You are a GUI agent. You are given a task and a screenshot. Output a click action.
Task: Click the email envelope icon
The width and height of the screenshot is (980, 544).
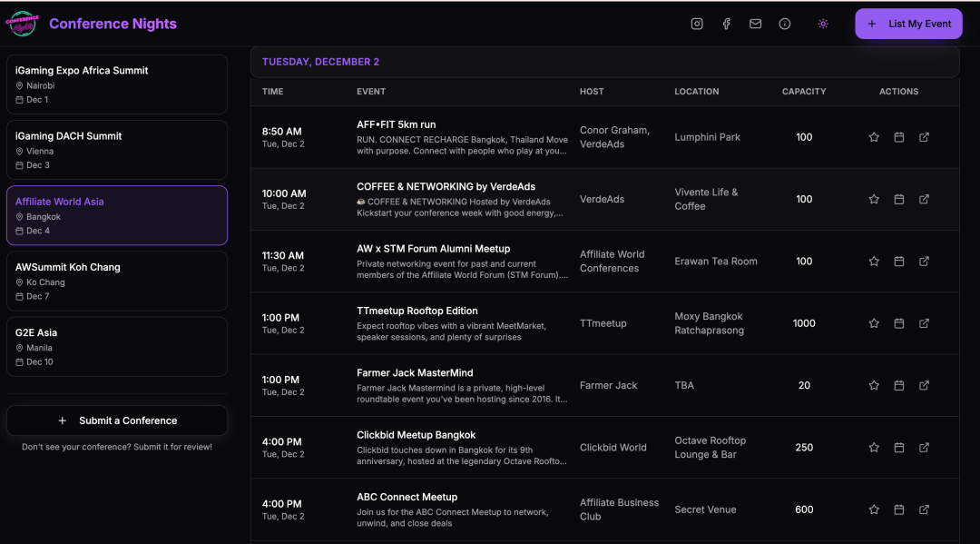click(x=756, y=24)
